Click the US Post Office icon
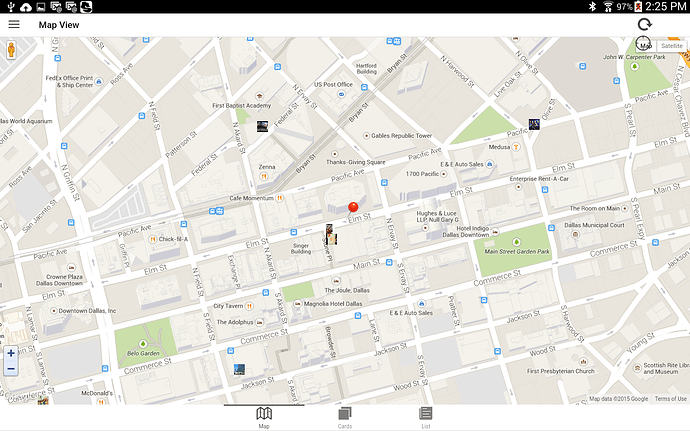Viewport: 690px width, 431px height. [341, 94]
